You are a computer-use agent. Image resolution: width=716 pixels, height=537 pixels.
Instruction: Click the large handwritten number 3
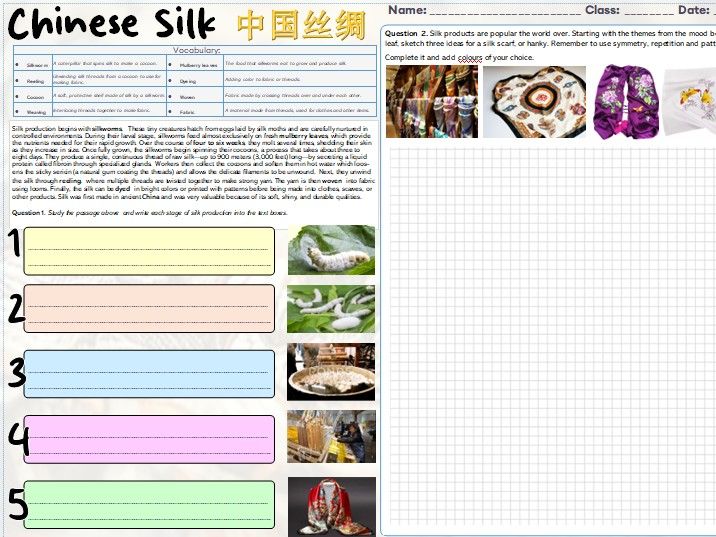click(16, 372)
